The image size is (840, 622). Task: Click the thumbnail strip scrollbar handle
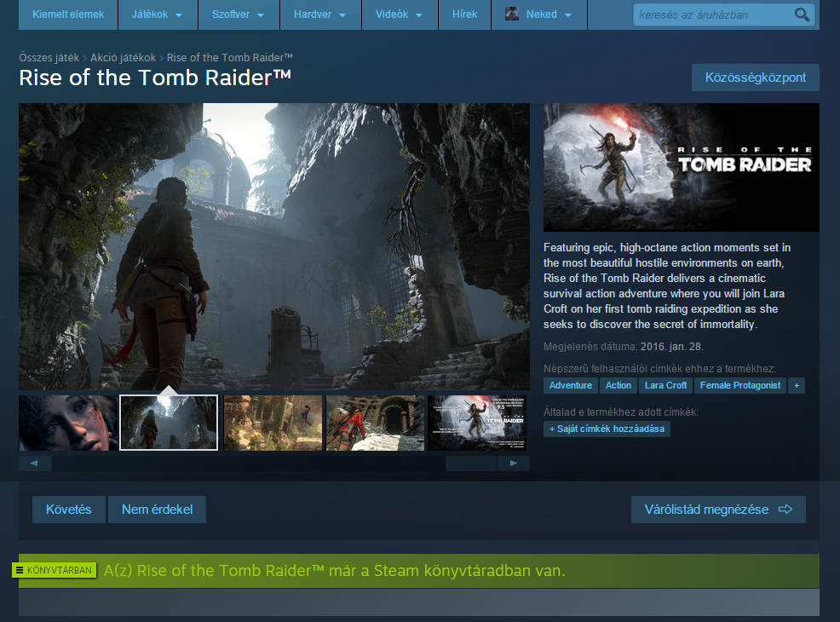(471, 463)
